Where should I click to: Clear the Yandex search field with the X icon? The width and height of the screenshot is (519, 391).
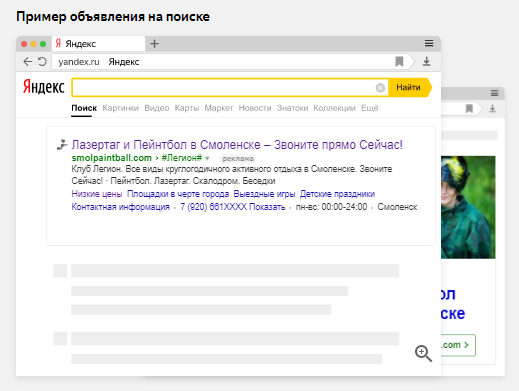point(380,88)
